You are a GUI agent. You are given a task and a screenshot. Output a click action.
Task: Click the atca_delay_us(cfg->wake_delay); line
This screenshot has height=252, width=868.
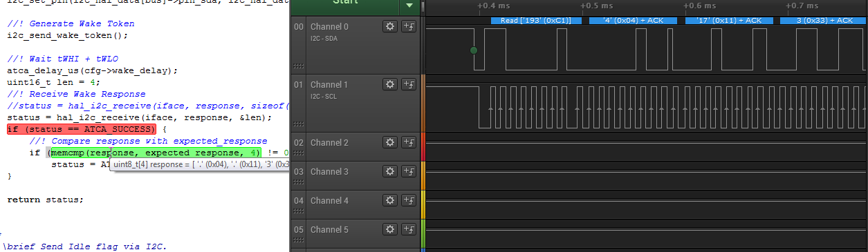tap(93, 70)
